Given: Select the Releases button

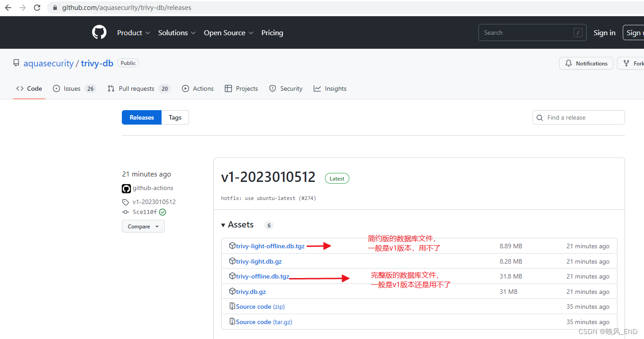Looking at the screenshot, I should tap(142, 117).
